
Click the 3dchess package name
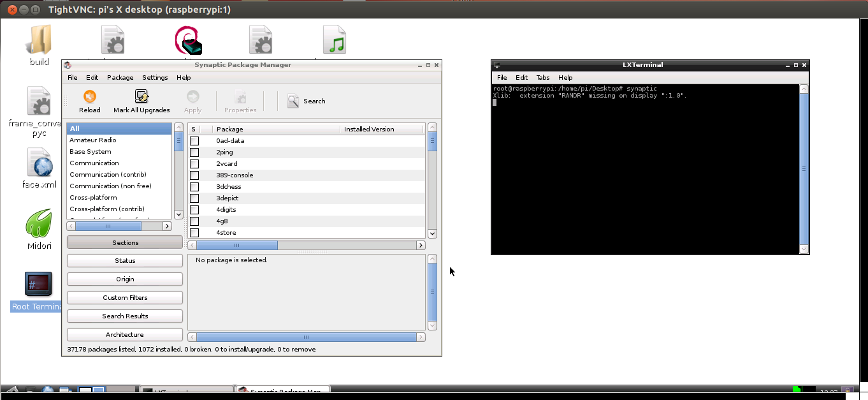[229, 187]
